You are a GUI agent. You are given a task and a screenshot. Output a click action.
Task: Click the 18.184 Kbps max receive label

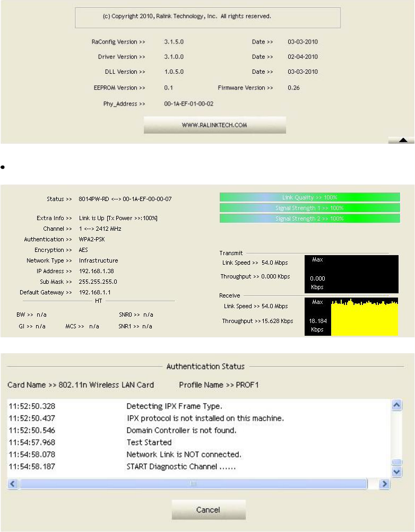[317, 325]
